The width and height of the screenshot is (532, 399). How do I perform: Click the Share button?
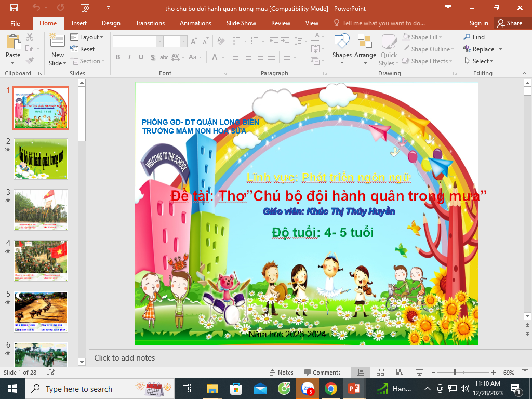tap(509, 23)
